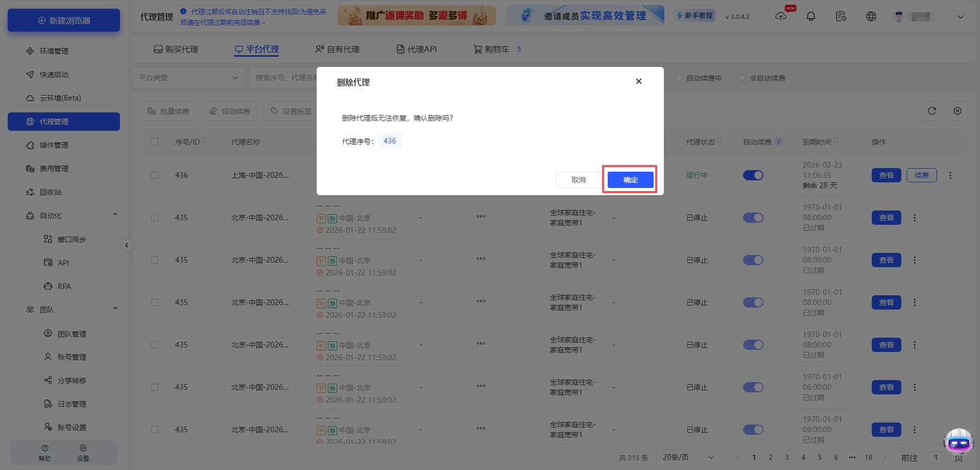Viewport: 980px width, 470px height.
Task: Switch to the 购买代理 tab
Action: point(176,49)
